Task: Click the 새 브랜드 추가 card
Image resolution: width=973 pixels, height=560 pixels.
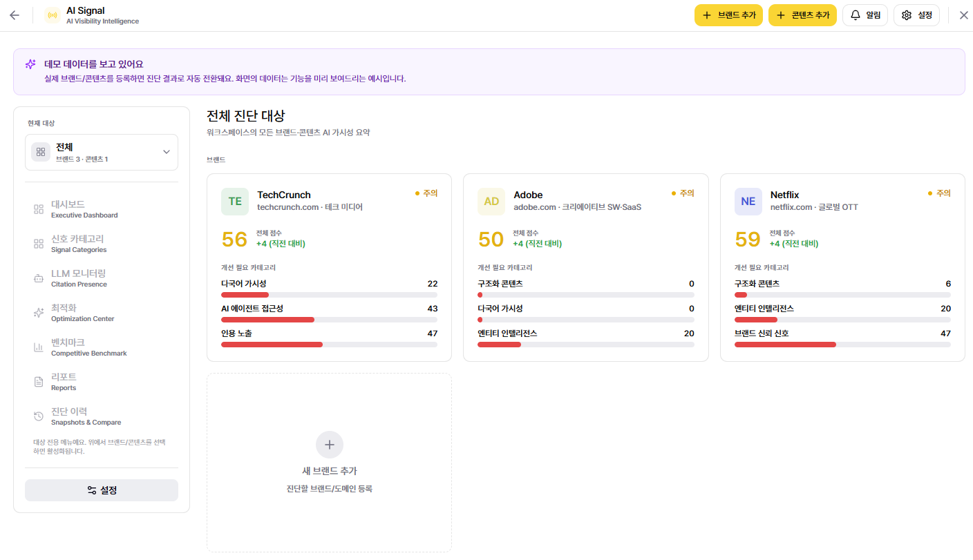Action: coord(329,463)
